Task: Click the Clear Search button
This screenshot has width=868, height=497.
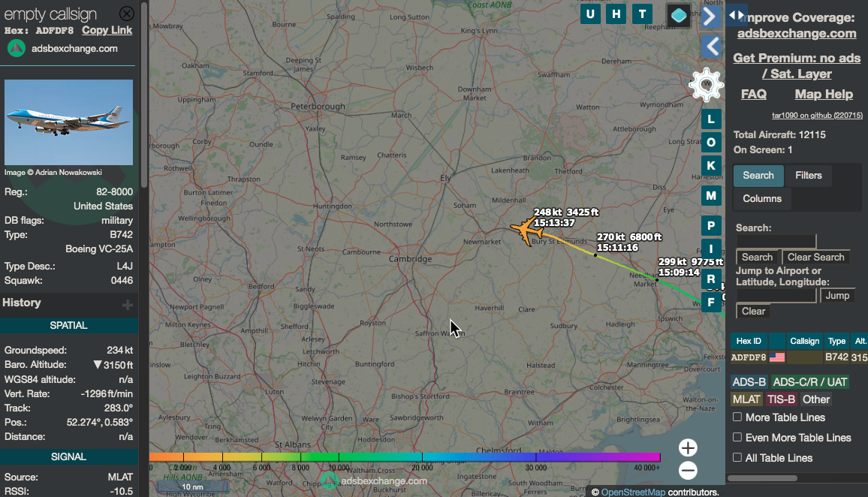Action: [x=815, y=258]
